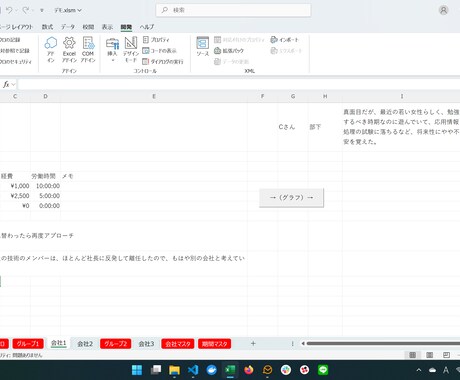Select the 労働時間 header cell
Screen dimensions: 460x380
(44, 176)
